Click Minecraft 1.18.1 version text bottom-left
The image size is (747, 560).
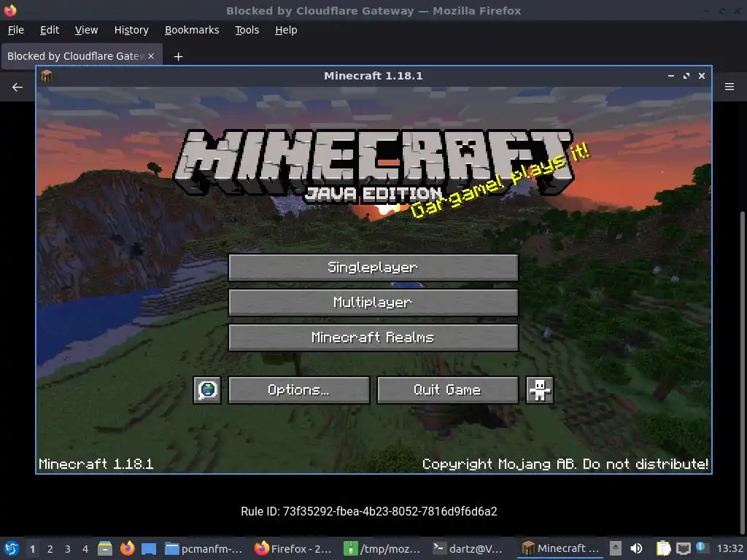click(96, 464)
